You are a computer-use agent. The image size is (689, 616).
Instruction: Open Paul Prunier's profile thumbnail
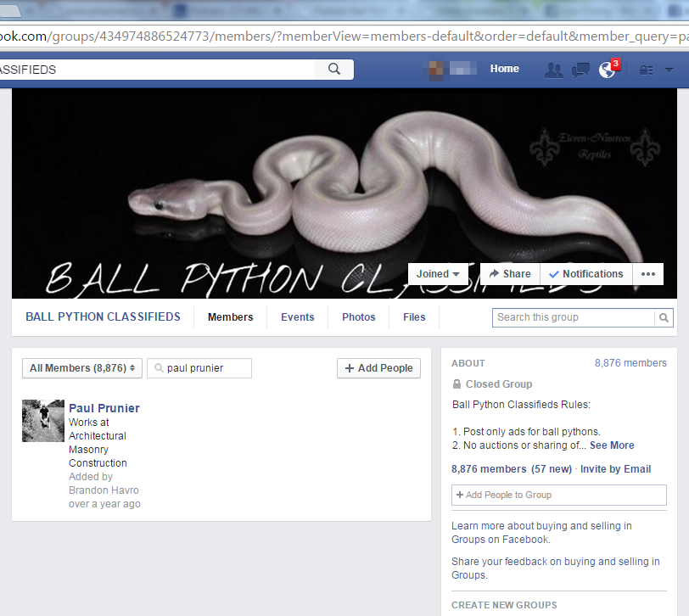[x=43, y=421]
